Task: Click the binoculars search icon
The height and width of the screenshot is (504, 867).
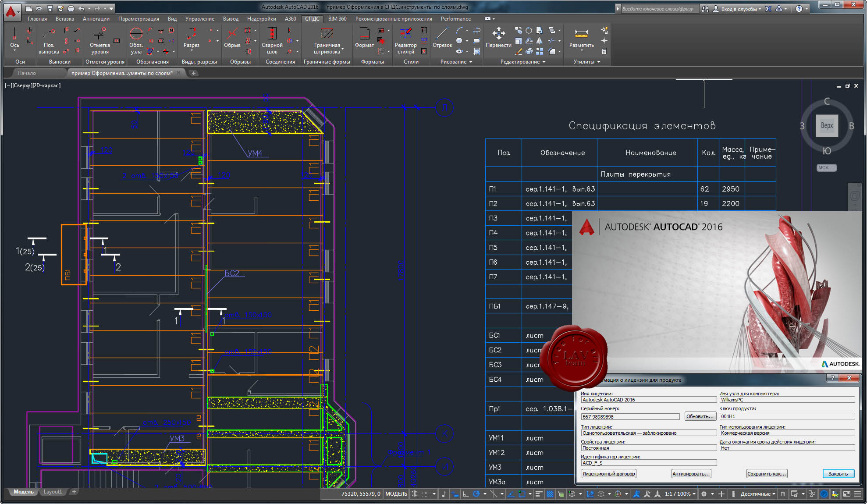Action: point(705,8)
